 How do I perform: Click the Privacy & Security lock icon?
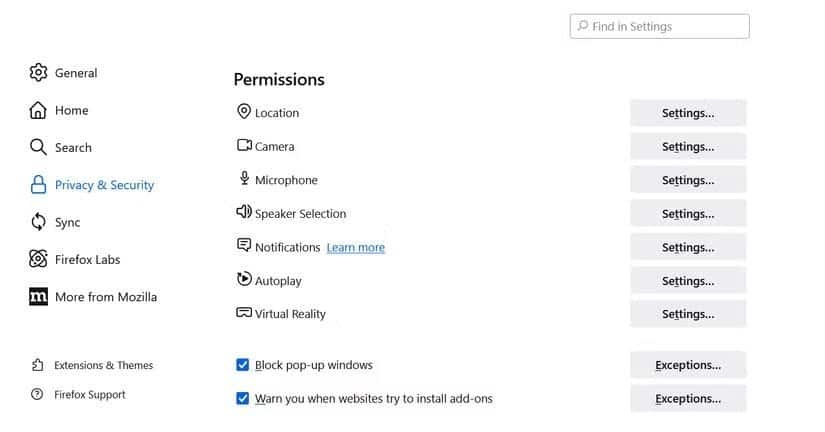click(x=38, y=185)
